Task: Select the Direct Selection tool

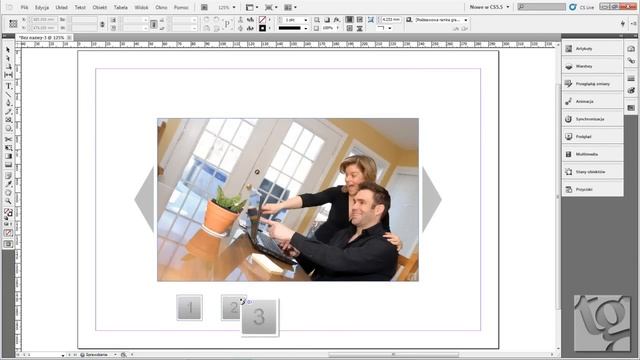Action: 8,58
